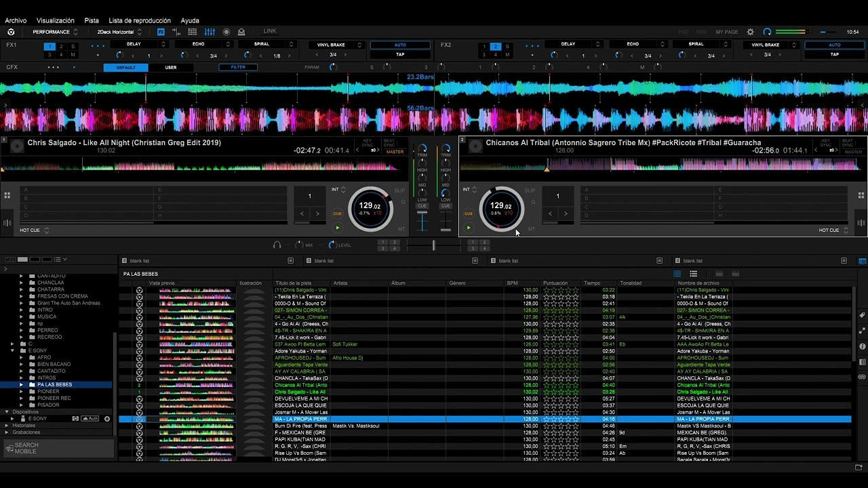Open deck 1 HOT CUE mode dropdown
Screen dimensions: 868x488
(x=35, y=230)
